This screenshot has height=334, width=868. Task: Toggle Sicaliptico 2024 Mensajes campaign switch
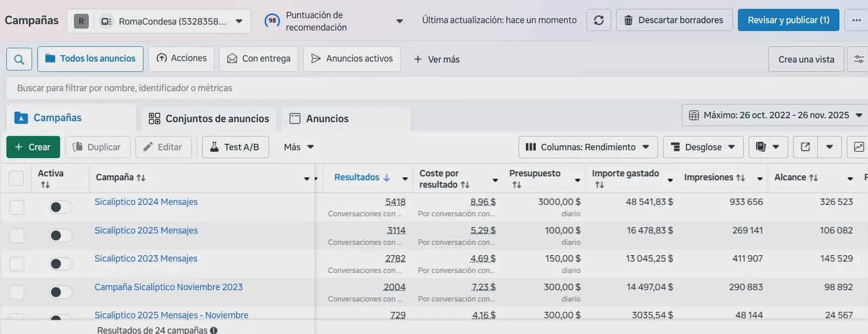coord(61,207)
